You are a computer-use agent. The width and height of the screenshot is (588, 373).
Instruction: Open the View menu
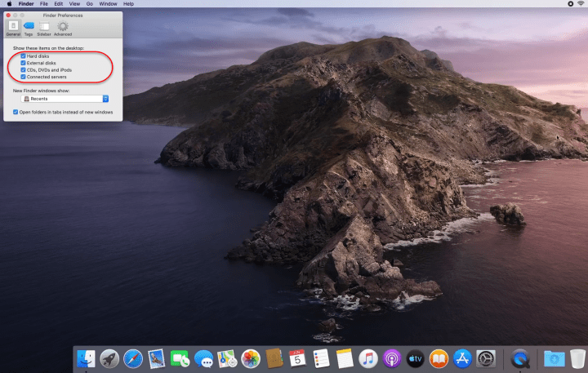[x=74, y=4]
